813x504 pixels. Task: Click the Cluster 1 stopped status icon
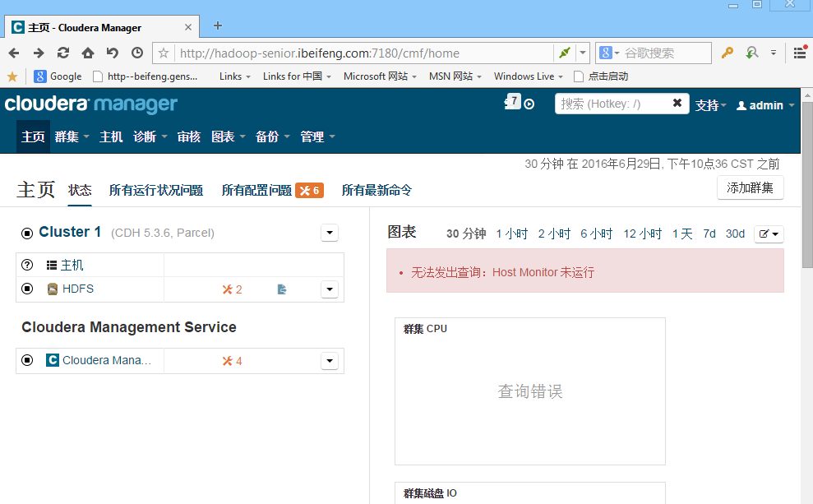coord(27,234)
